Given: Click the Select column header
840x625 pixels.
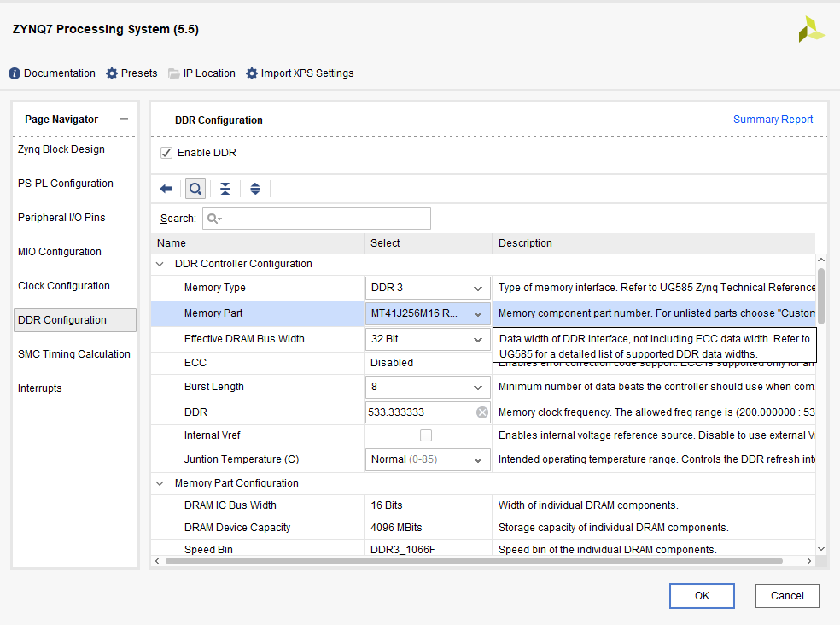Looking at the screenshot, I should point(428,243).
